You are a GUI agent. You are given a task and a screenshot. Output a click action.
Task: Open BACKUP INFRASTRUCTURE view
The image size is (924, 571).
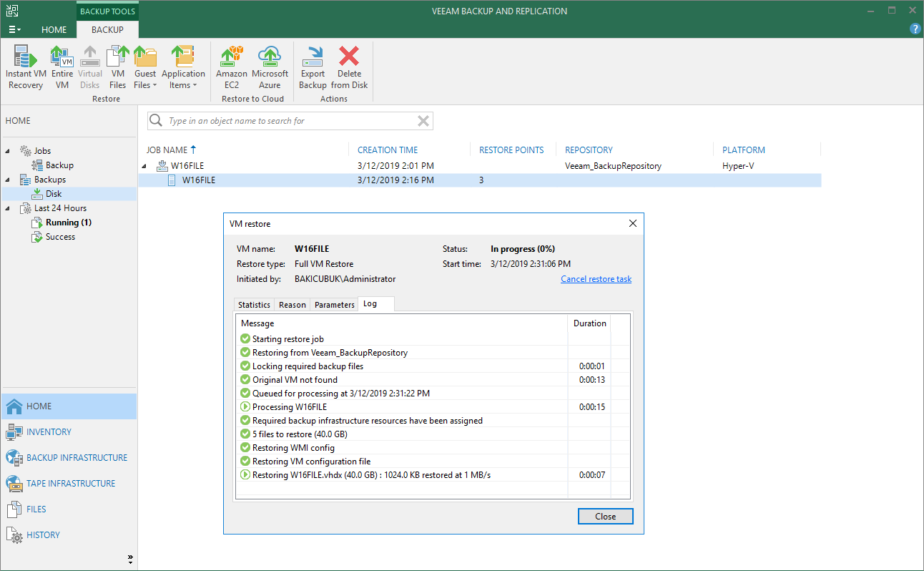69,458
